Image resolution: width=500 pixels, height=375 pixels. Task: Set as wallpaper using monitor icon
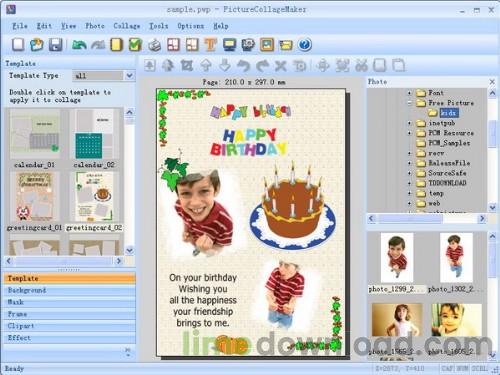click(229, 45)
